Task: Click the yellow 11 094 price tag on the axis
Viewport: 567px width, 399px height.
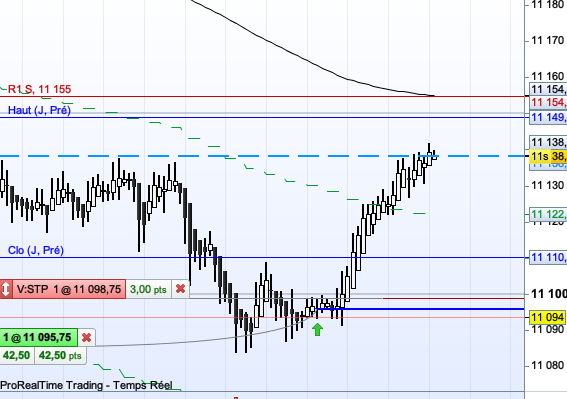Action: tap(548, 317)
